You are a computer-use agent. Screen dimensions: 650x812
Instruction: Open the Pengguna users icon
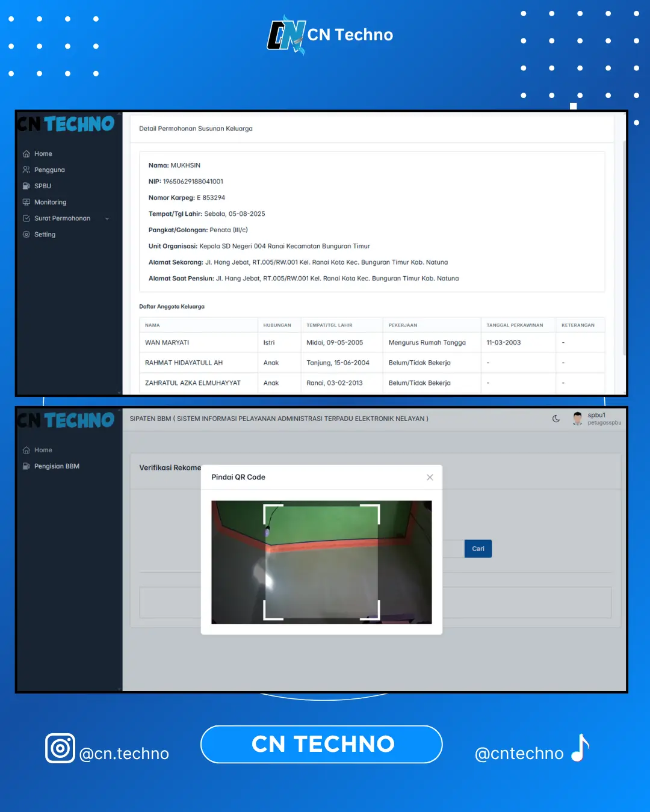pyautogui.click(x=26, y=170)
